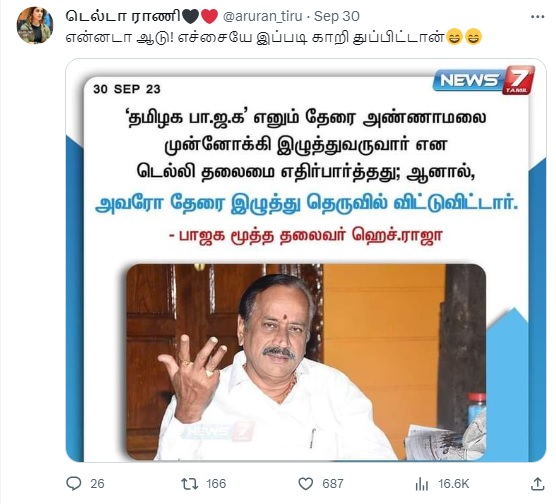Open the user's profile avatar
Image resolution: width=556 pixels, height=504 pixels.
click(35, 25)
